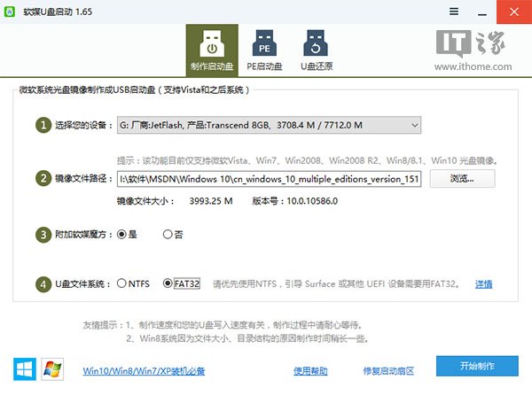Image resolution: width=532 pixels, height=411 pixels.
Task: Click the version number 10.0.10586.0
Action: [x=312, y=201]
